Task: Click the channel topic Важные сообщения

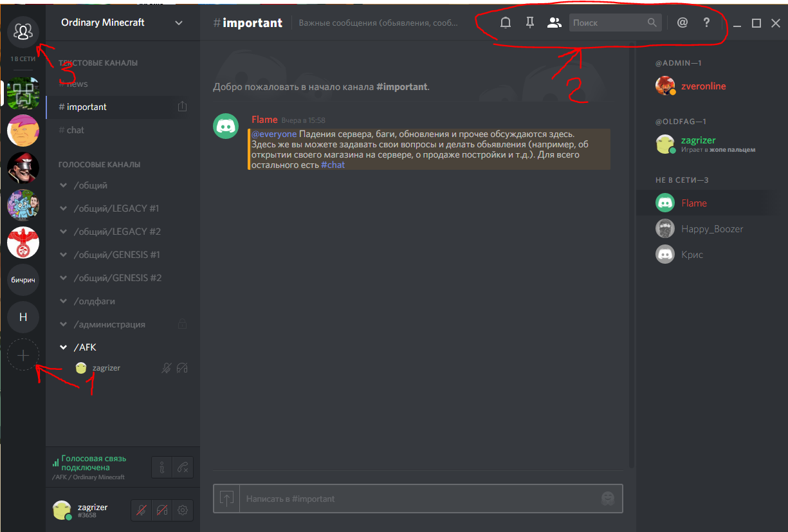Action: tap(378, 23)
